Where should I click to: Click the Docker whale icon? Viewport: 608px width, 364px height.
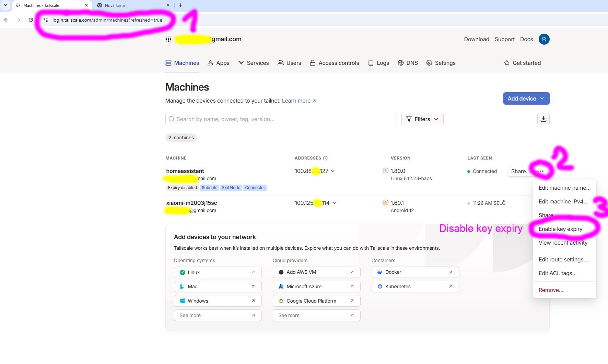[x=380, y=272]
